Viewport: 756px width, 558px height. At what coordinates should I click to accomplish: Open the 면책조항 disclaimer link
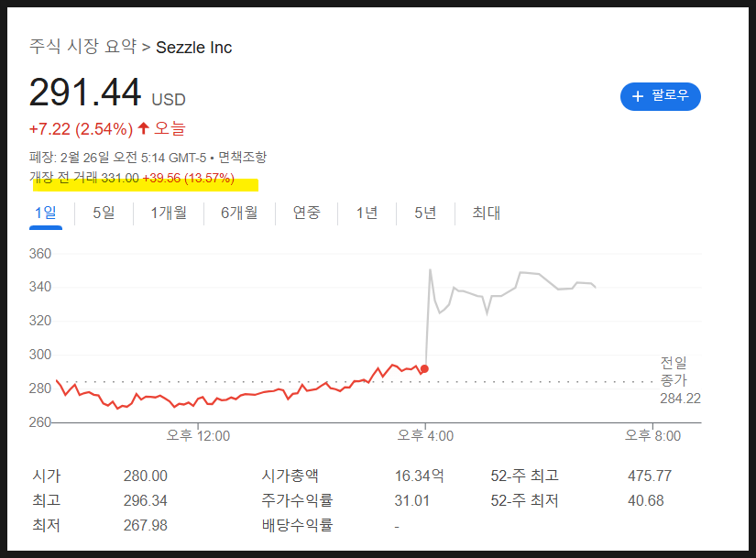(242, 158)
